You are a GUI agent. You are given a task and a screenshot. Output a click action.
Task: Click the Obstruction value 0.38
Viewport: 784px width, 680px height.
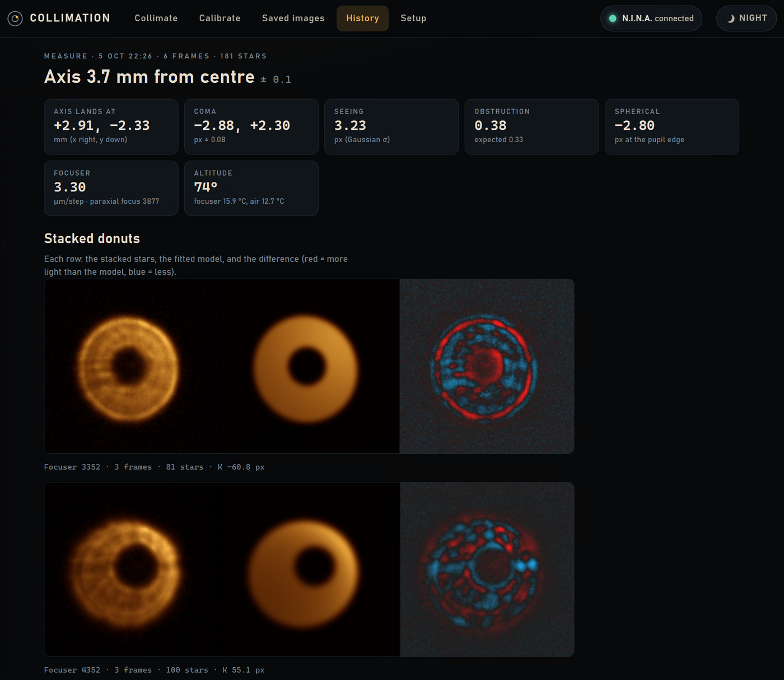tap(491, 125)
